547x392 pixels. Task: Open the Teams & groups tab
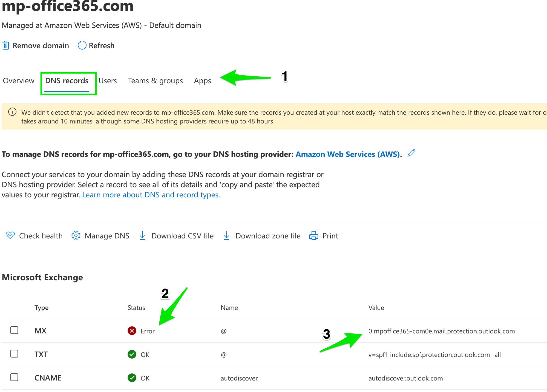click(156, 81)
